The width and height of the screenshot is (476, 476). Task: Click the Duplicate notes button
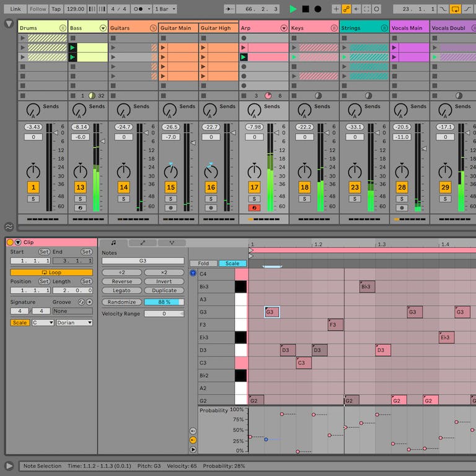tap(164, 290)
